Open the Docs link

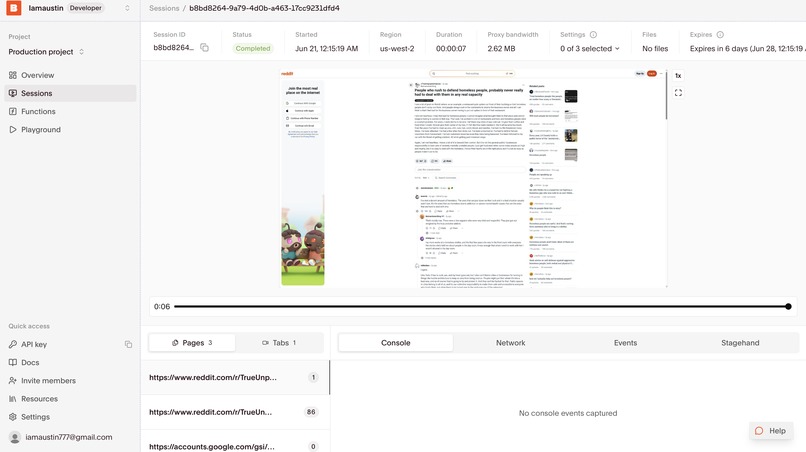pos(30,363)
